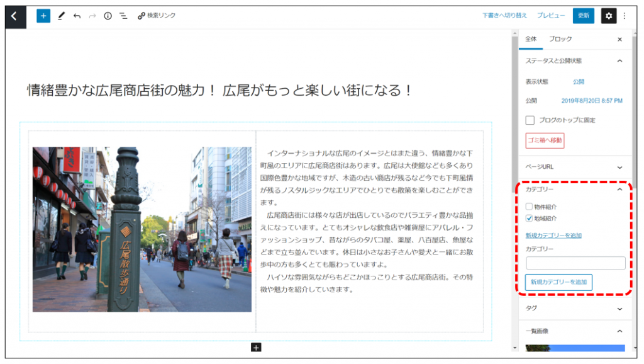Image resolution: width=644 pixels, height=364 pixels.
Task: Check the 物件紹介 category checkbox
Action: [530, 207]
